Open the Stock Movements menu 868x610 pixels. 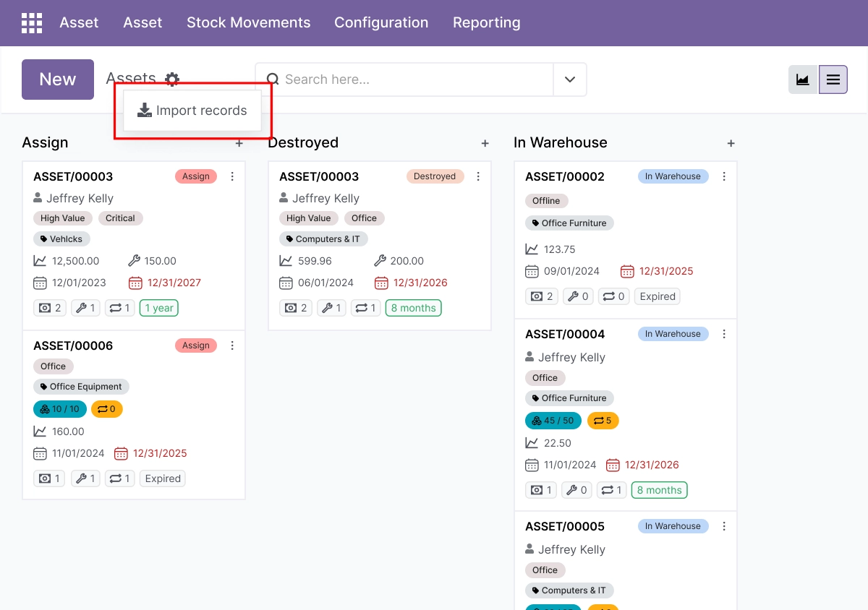coord(249,23)
